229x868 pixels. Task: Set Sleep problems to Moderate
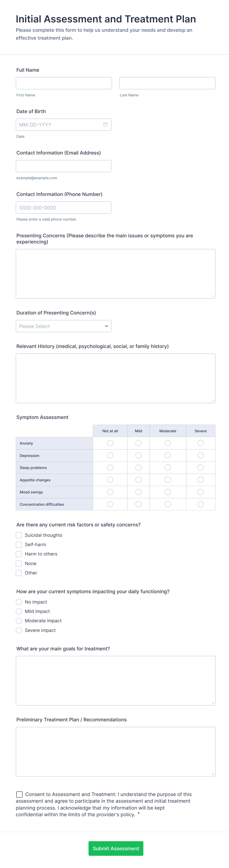pyautogui.click(x=168, y=468)
